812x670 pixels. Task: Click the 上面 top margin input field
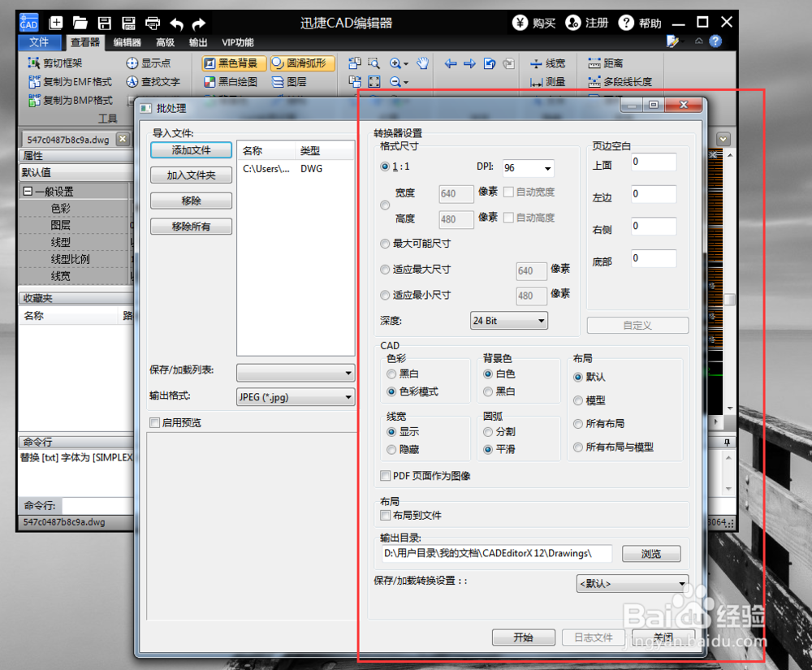pos(654,162)
